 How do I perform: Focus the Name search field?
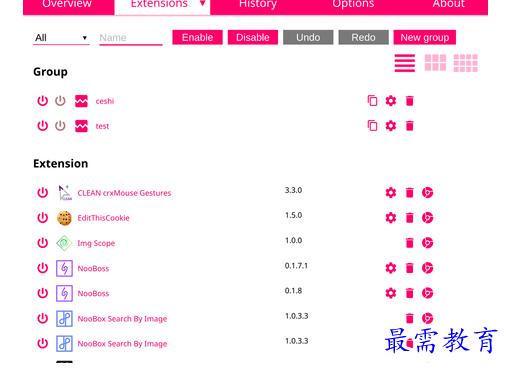(131, 38)
